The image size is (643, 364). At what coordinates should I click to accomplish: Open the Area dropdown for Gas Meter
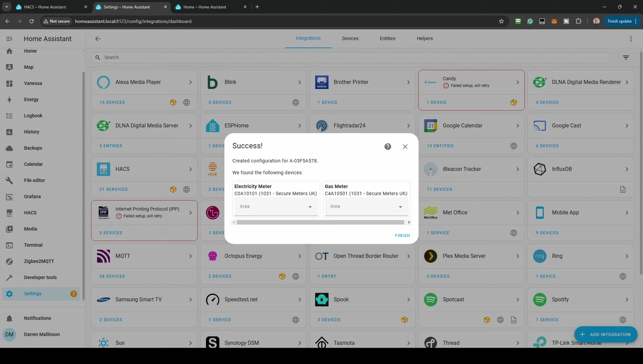point(367,207)
